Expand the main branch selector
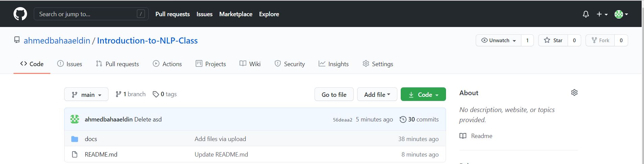This screenshot has width=644, height=164. (x=86, y=94)
